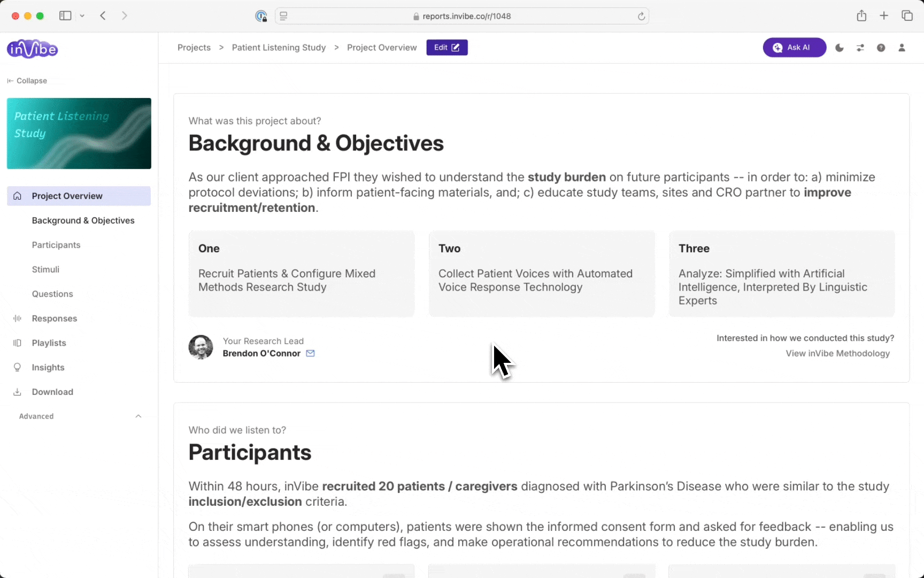This screenshot has height=578, width=924.
Task: Click the Patient Listening Study thumbnail
Action: [x=79, y=133]
